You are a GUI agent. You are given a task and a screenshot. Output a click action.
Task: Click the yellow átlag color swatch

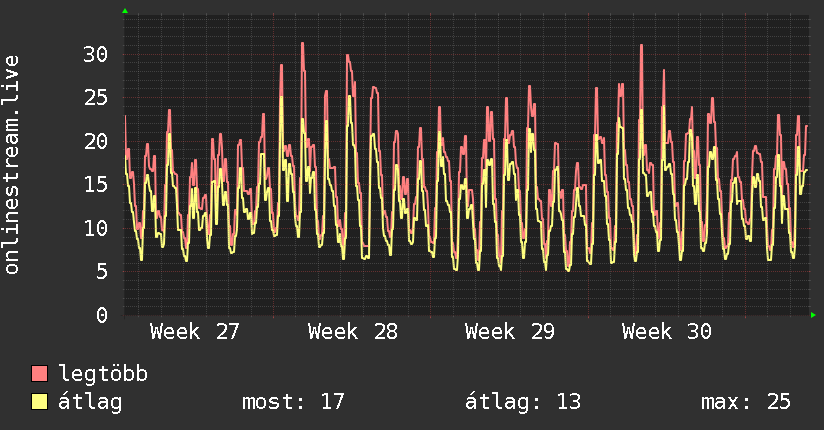pos(39,401)
